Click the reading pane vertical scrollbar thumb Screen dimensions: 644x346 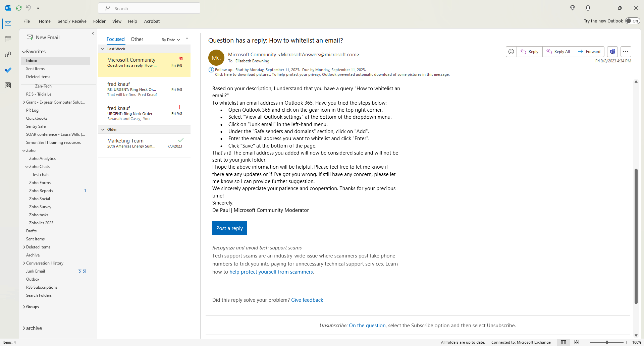pos(636,236)
